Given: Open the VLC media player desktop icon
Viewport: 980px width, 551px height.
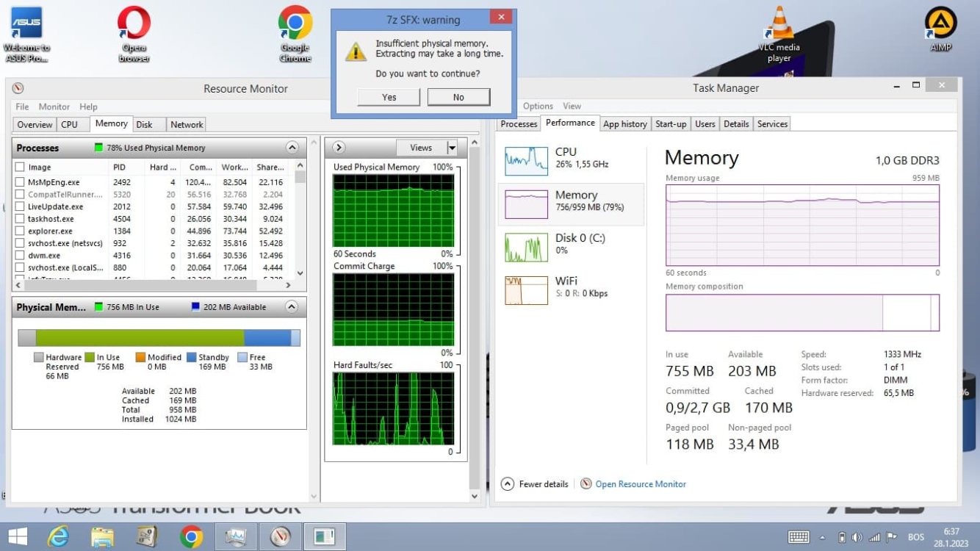Looking at the screenshot, I should pos(779,26).
